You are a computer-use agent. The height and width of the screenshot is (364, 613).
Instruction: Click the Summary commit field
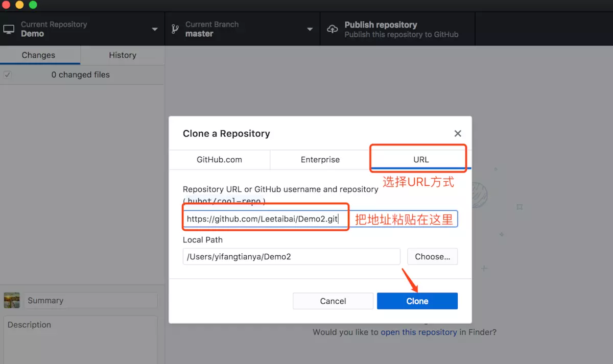click(x=91, y=300)
